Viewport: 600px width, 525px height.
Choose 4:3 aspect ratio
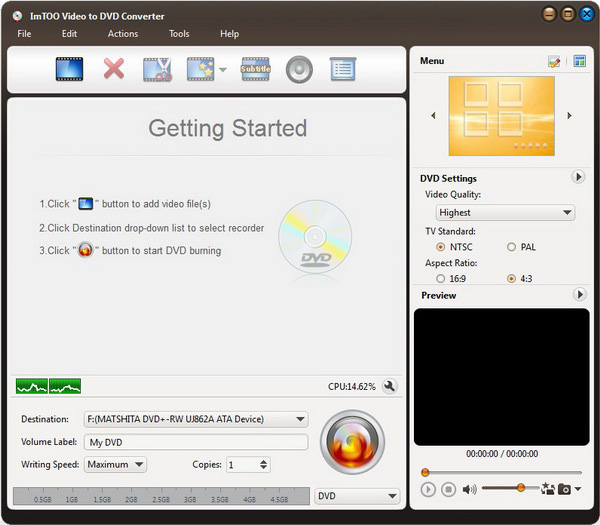click(511, 279)
